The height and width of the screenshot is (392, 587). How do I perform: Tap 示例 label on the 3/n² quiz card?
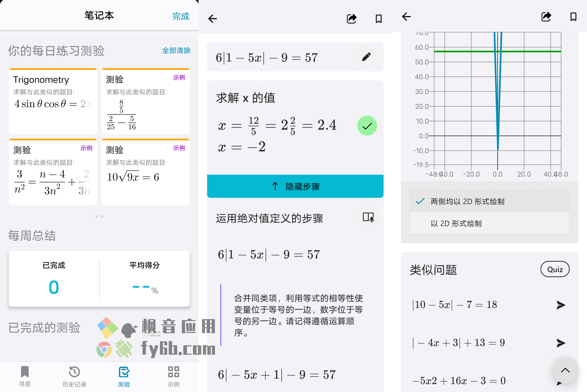tap(86, 148)
